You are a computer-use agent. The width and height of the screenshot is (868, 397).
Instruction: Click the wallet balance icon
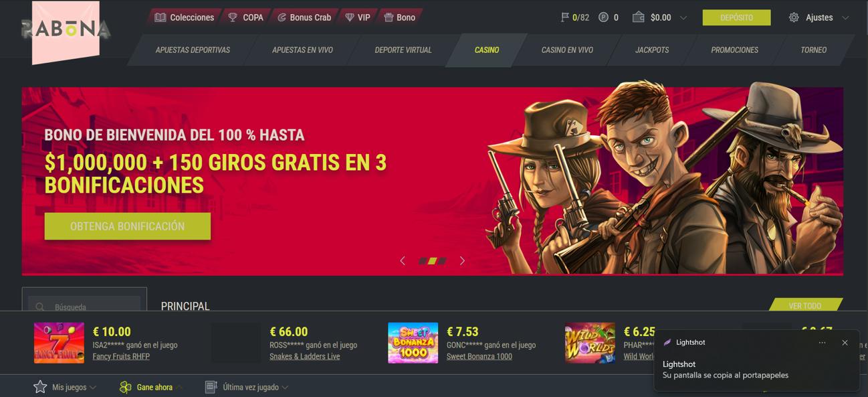click(x=639, y=17)
